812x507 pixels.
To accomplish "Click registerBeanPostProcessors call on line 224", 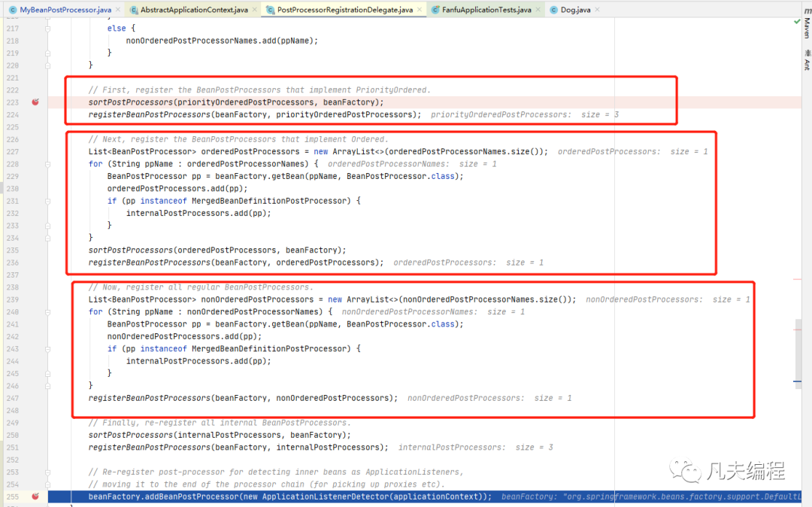I will pos(149,115).
